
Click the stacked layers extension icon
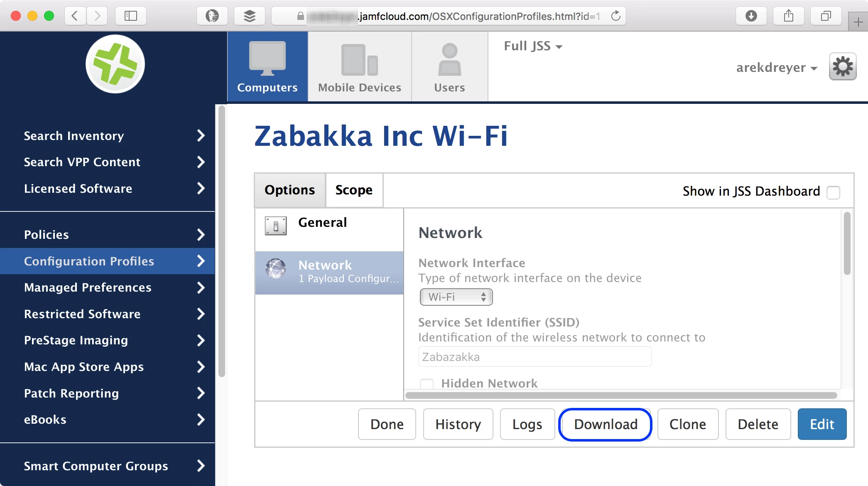pyautogui.click(x=250, y=16)
